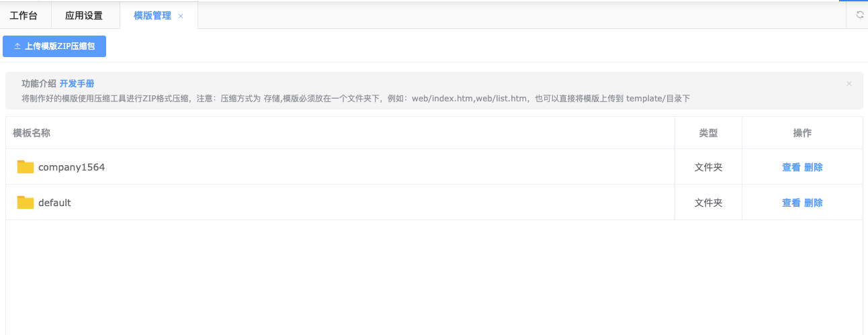This screenshot has height=335, width=868.
Task: Close the 模版管理 tab
Action: (x=181, y=16)
